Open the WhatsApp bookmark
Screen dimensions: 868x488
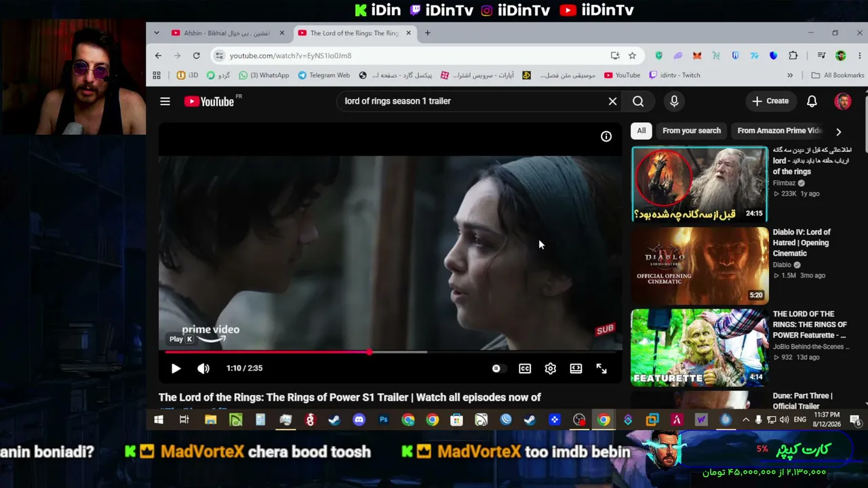coord(264,75)
